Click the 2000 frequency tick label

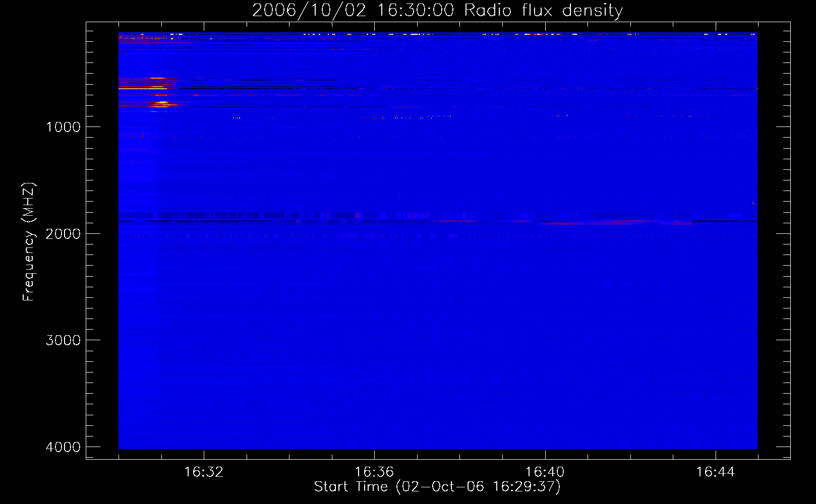(63, 234)
